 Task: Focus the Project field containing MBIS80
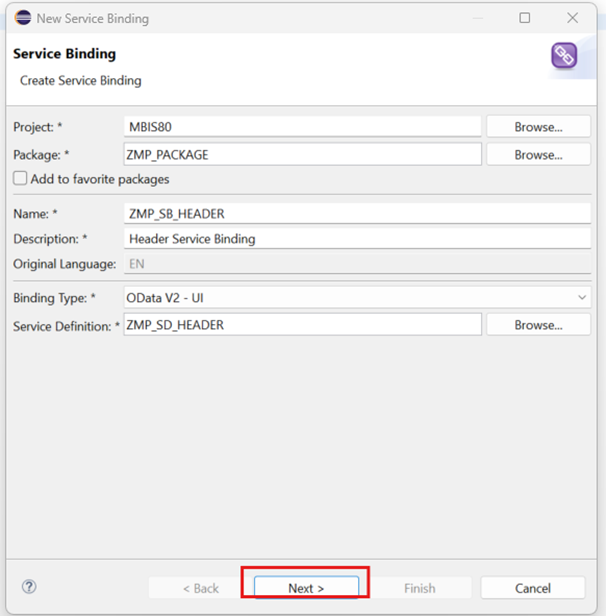pyautogui.click(x=302, y=127)
